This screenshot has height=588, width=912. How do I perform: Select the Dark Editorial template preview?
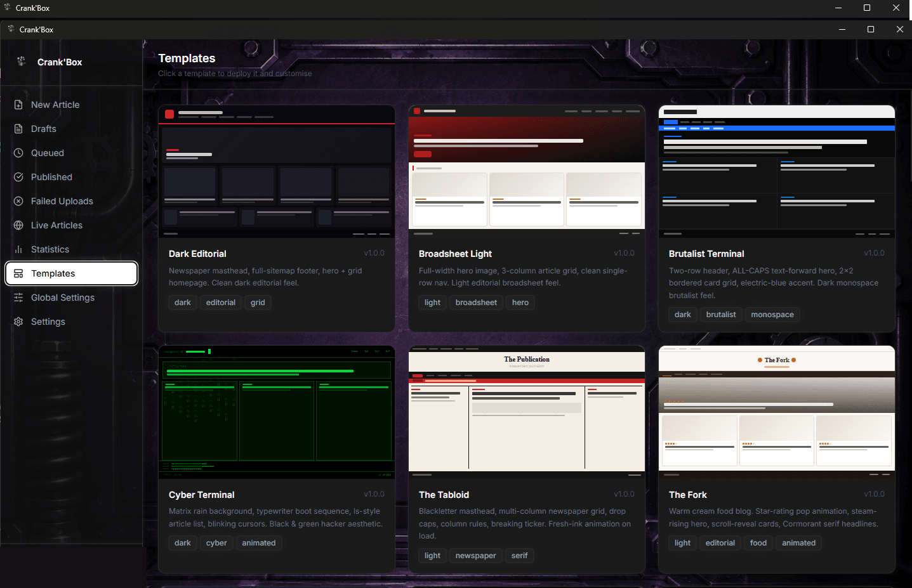click(x=277, y=171)
